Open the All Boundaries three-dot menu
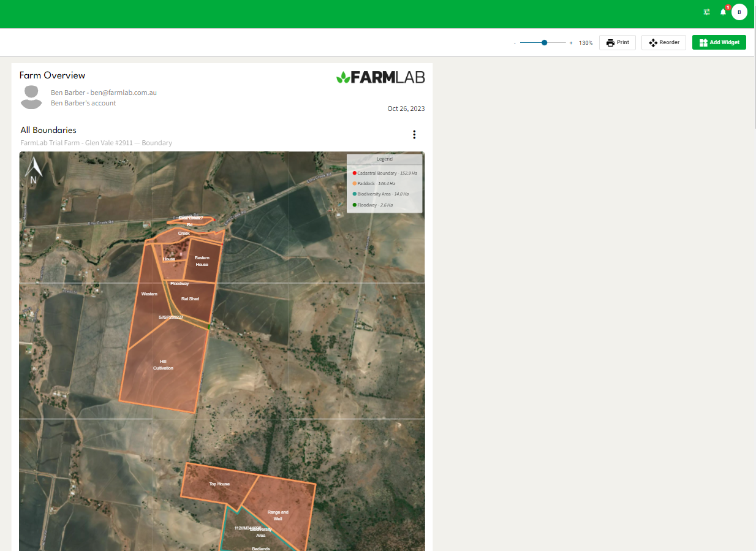Screen dimensions: 756x551 click(414, 135)
